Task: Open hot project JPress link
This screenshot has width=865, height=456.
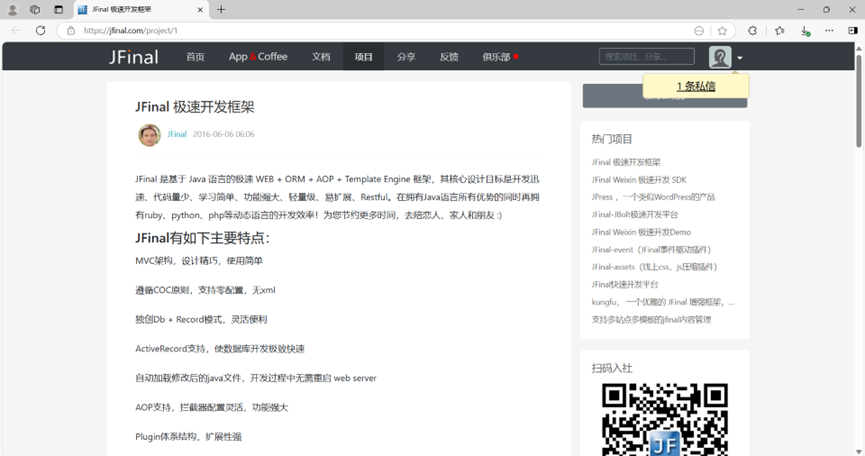Action: 653,197
